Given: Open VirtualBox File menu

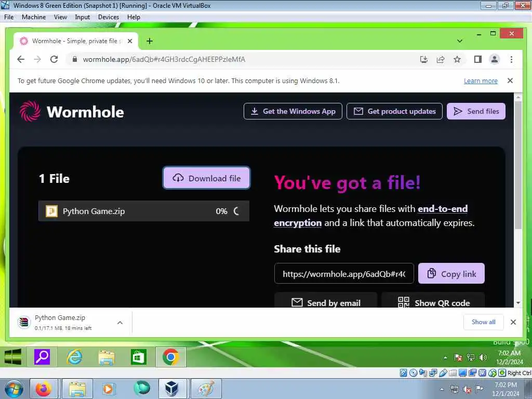Looking at the screenshot, I should [9, 17].
